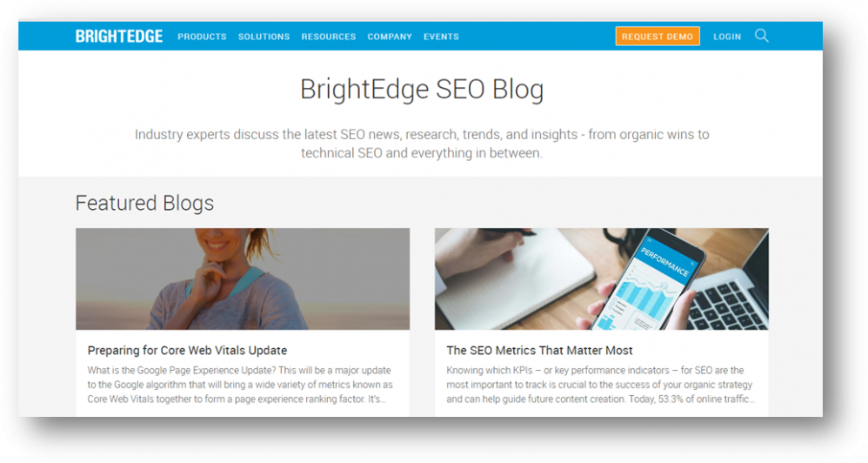This screenshot has height=463, width=868.
Task: Click the Request Demo button
Action: click(658, 37)
